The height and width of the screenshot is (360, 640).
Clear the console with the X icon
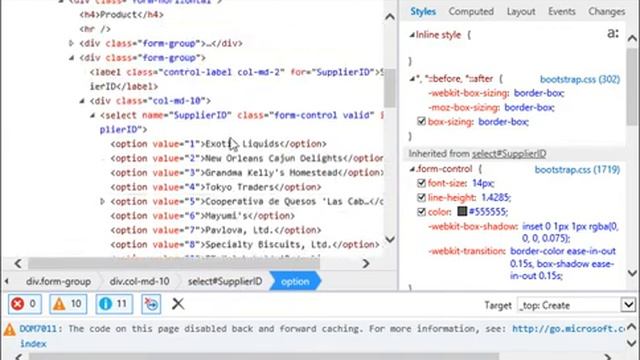point(178,304)
